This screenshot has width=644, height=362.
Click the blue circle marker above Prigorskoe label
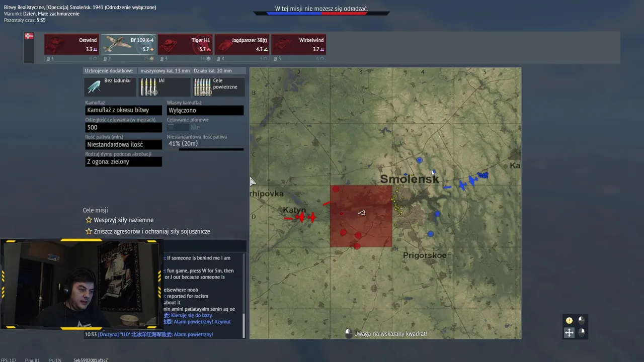pyautogui.click(x=431, y=234)
